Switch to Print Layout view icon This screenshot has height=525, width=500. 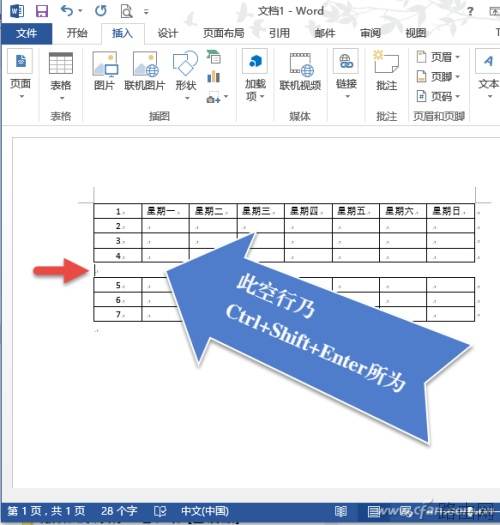pyautogui.click(x=373, y=511)
